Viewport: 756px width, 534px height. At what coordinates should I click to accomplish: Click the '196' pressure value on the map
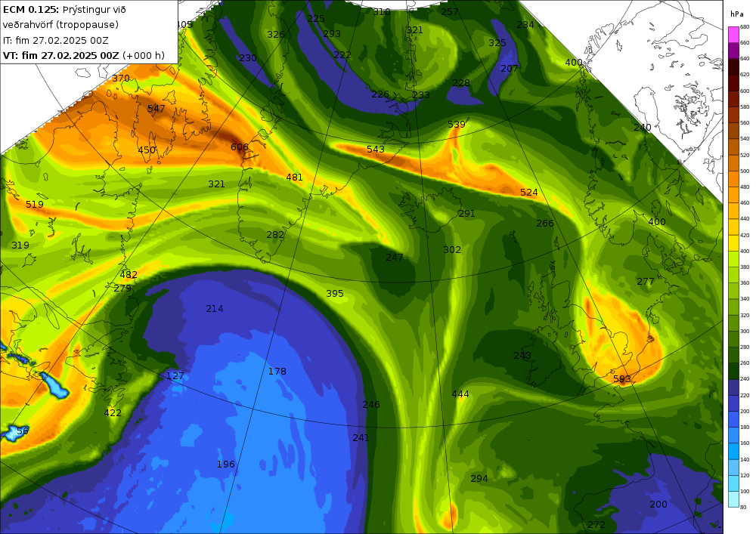(x=225, y=465)
